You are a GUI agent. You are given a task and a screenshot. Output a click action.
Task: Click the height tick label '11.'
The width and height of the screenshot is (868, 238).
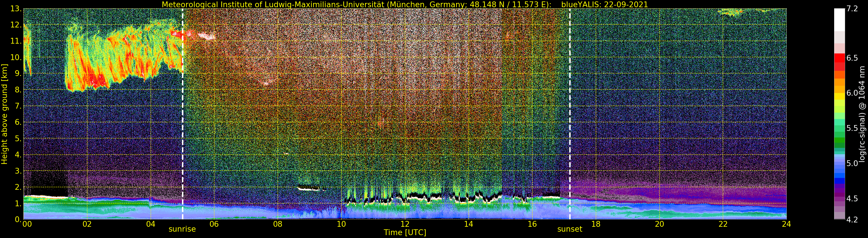[16, 41]
